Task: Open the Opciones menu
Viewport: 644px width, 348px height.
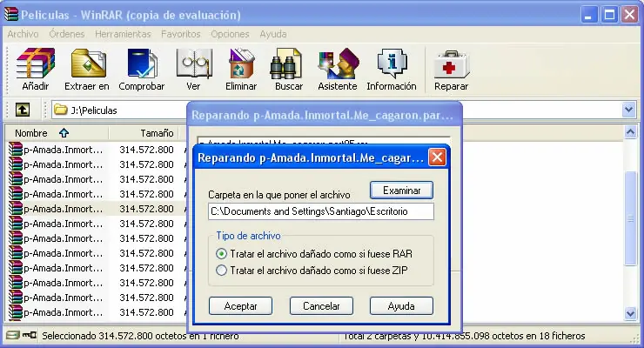Action: 230,34
